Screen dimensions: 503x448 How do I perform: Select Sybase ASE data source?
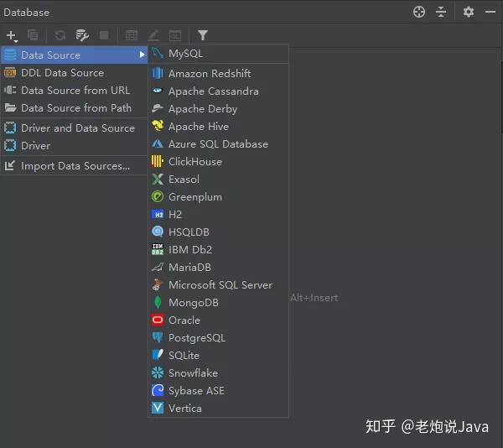[218, 391]
